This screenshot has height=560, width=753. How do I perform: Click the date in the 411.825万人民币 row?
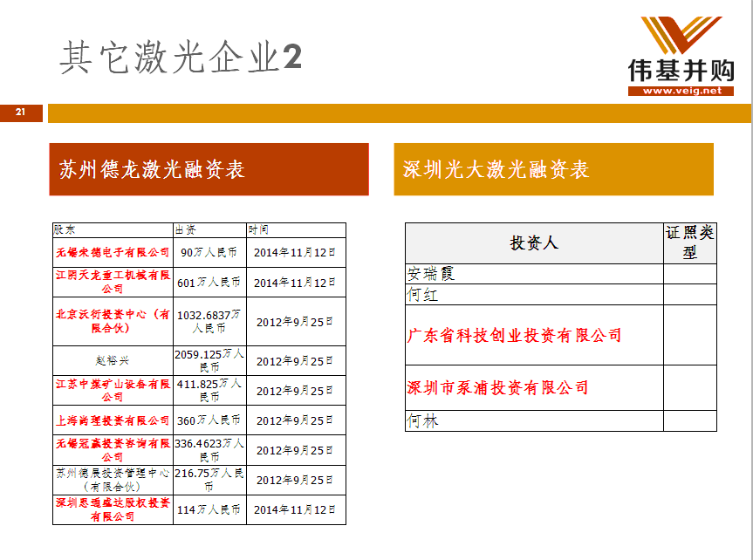click(296, 391)
